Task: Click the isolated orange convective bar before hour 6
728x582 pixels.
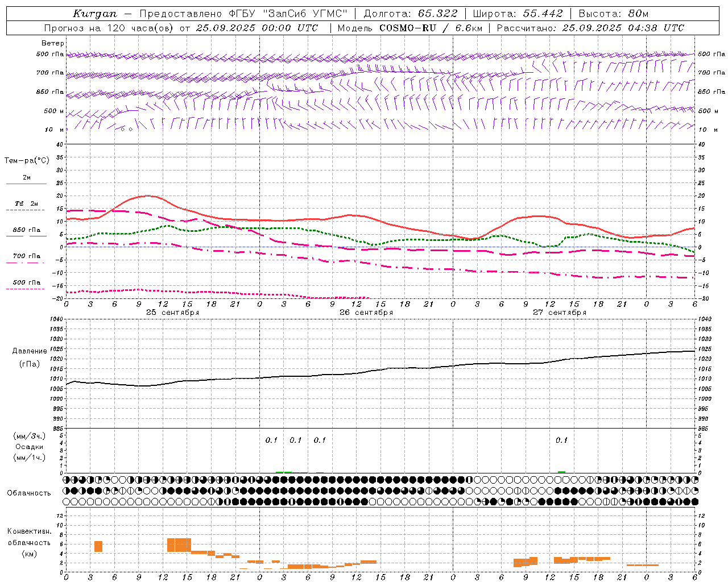Action: (x=98, y=546)
